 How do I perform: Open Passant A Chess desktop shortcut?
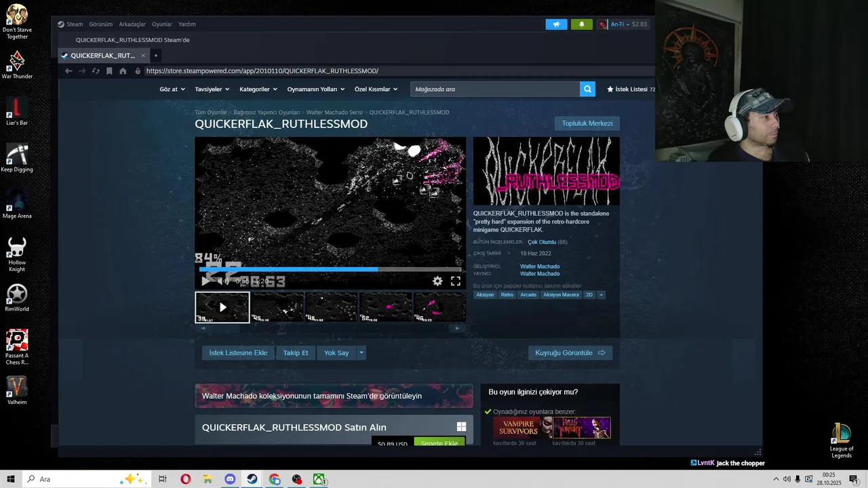click(x=17, y=347)
